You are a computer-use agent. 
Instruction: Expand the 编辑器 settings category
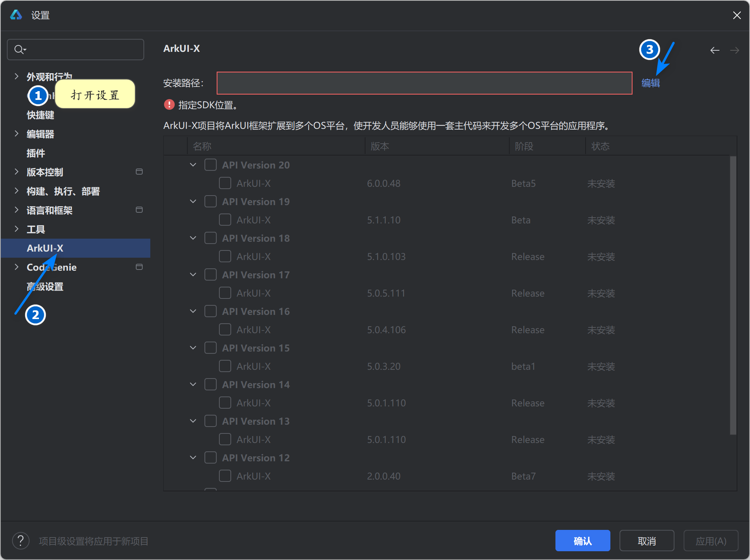16,134
